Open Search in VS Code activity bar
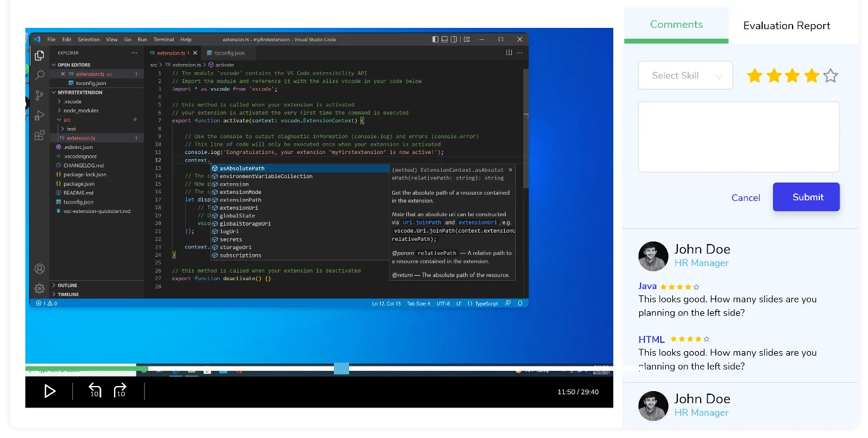 [x=39, y=75]
